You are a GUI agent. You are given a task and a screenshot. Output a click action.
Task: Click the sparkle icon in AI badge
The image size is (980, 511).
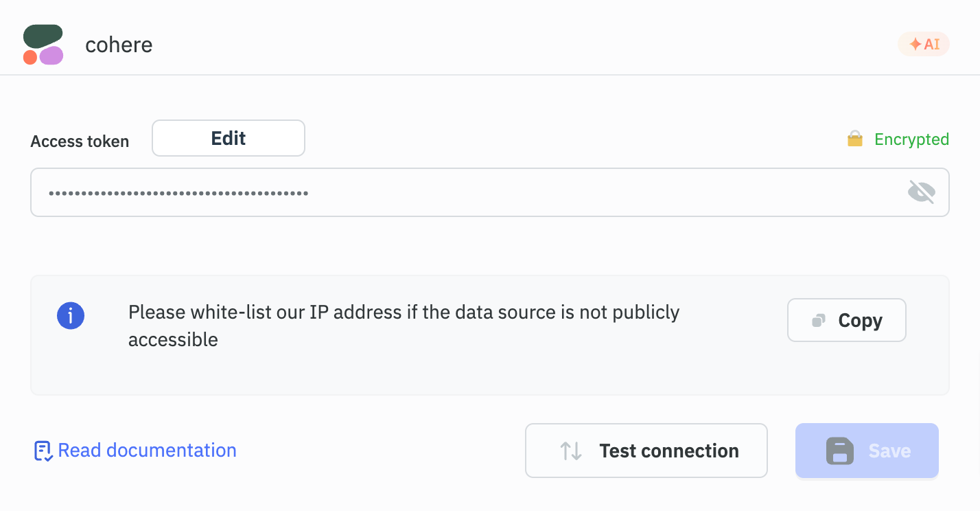tap(915, 45)
